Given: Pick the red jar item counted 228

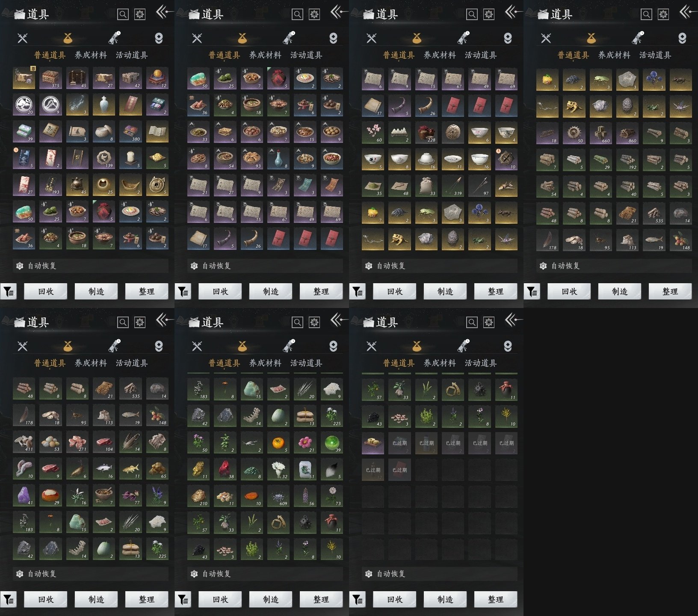Looking at the screenshot, I should coord(426,132).
